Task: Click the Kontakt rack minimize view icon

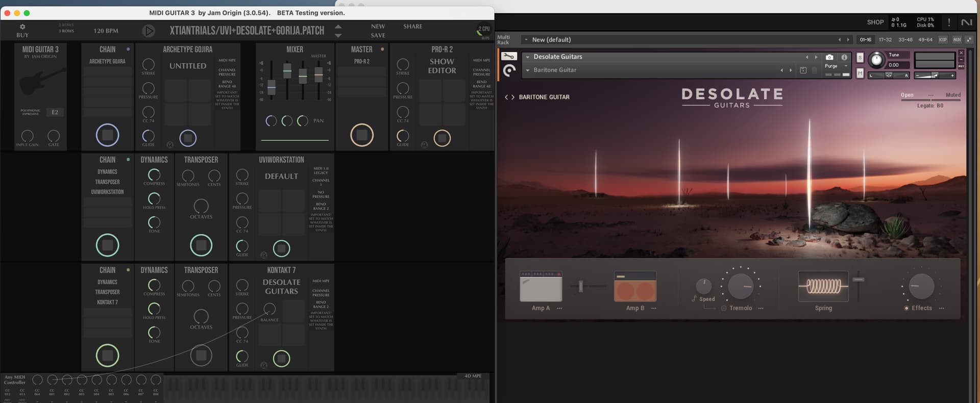Action: tap(969, 39)
